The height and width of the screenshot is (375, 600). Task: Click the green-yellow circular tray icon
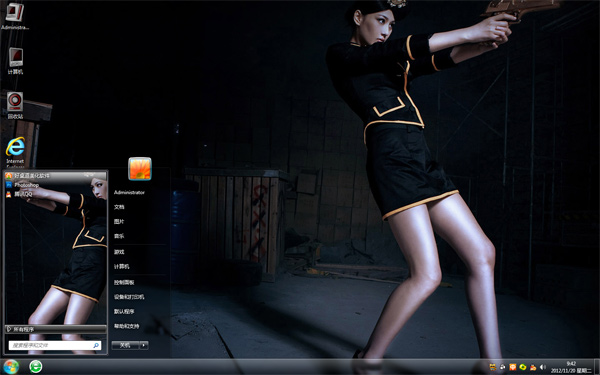523,367
